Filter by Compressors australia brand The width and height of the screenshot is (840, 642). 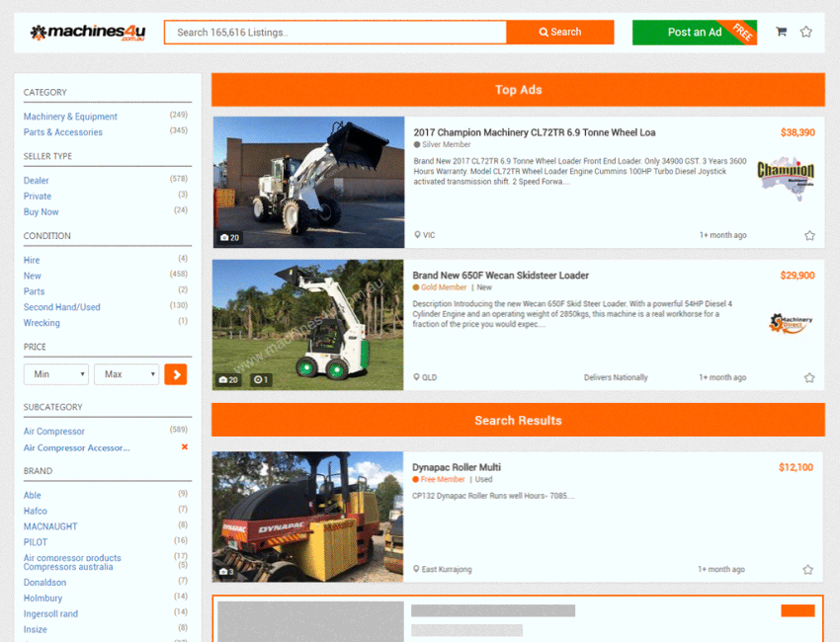point(68,567)
